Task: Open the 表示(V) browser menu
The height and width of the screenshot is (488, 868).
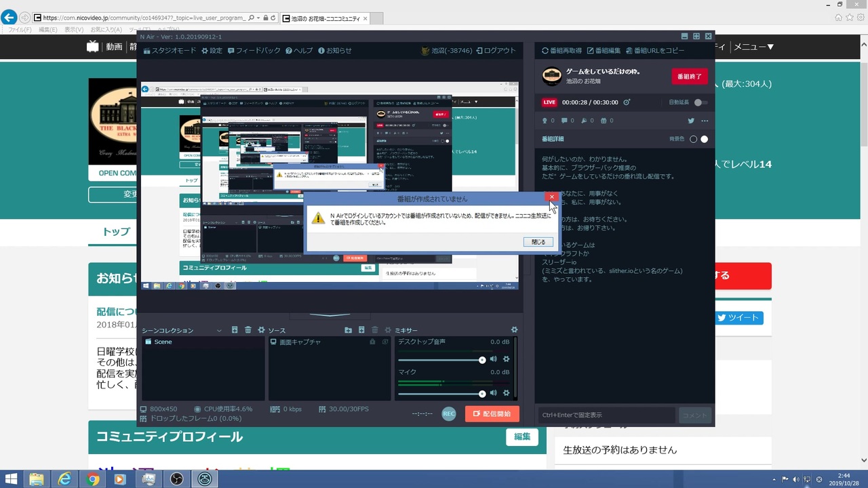Action: (x=74, y=30)
